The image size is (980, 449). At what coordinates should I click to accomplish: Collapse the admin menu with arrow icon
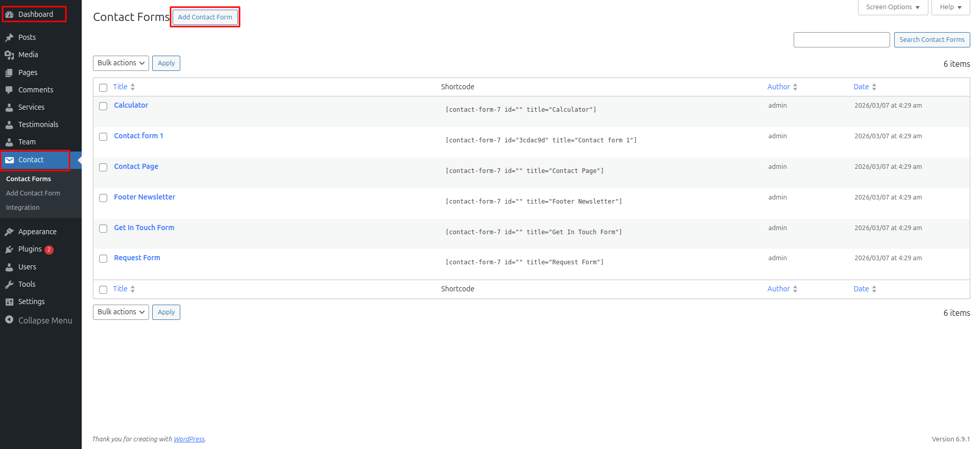9,320
